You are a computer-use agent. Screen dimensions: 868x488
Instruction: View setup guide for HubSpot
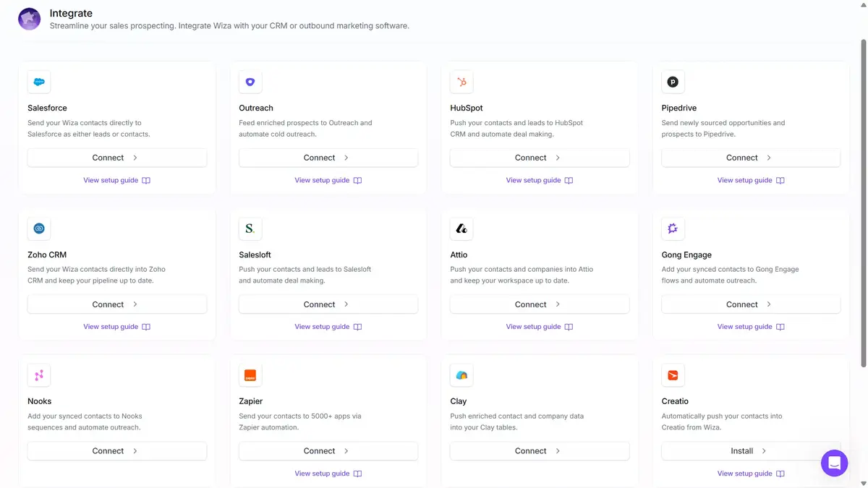point(540,181)
